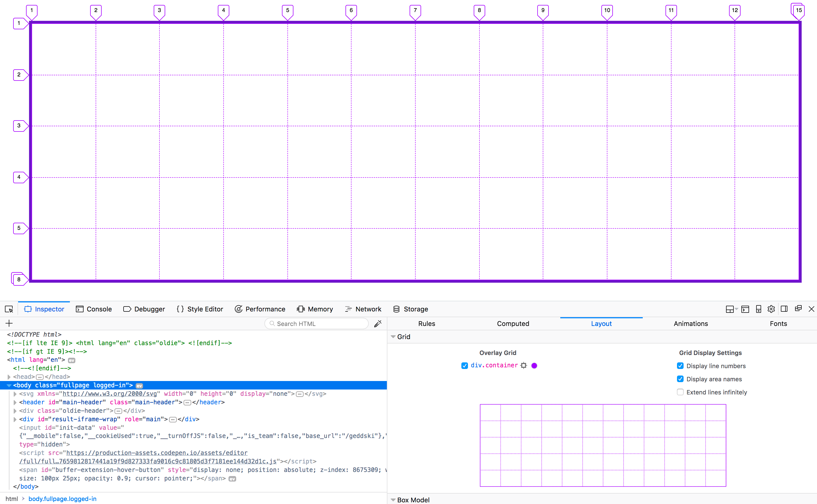Switch to the Debugger tab
The width and height of the screenshot is (817, 504).
[144, 309]
